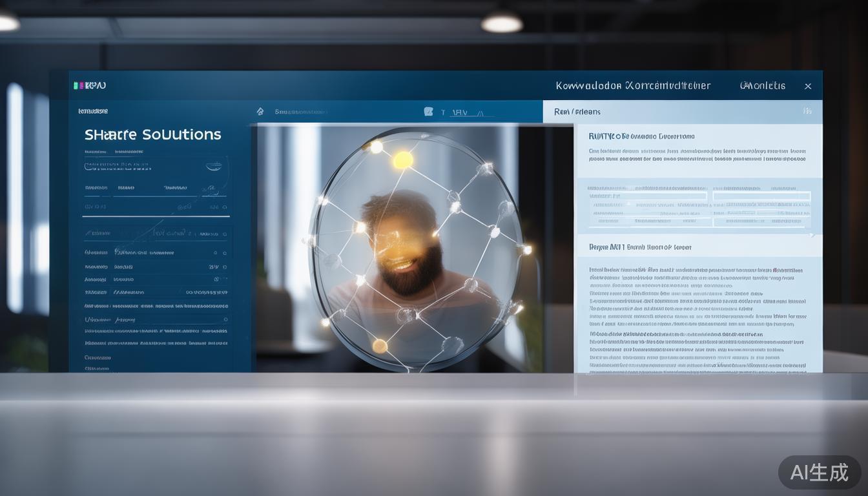This screenshot has width=868, height=496.
Task: Click the glowing yellow node on the sphere
Action: click(x=403, y=160)
